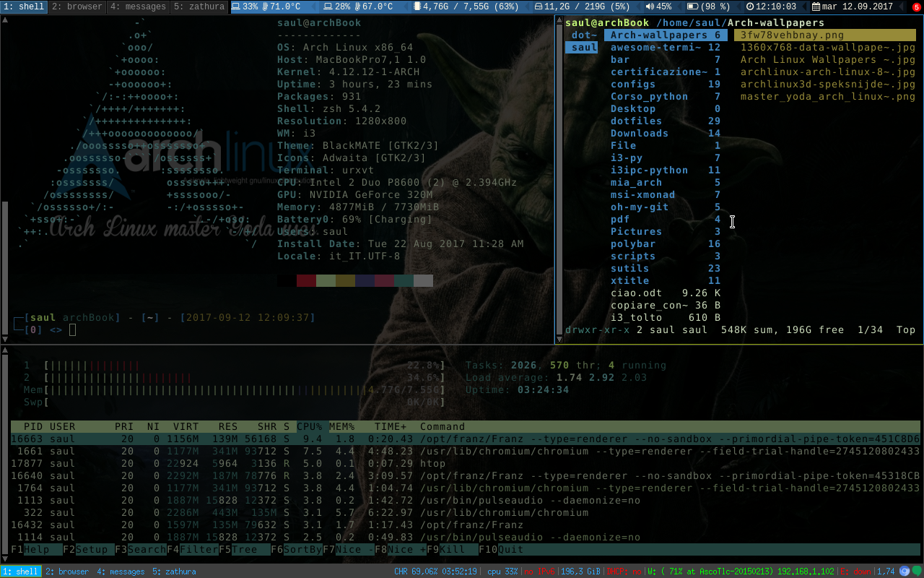Viewport: 924px width, 578px height.
Task: Click the F1 Help button in htop
Action: point(36,549)
